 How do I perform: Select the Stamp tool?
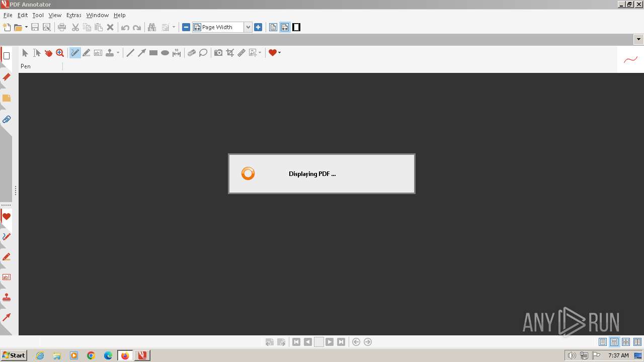110,53
